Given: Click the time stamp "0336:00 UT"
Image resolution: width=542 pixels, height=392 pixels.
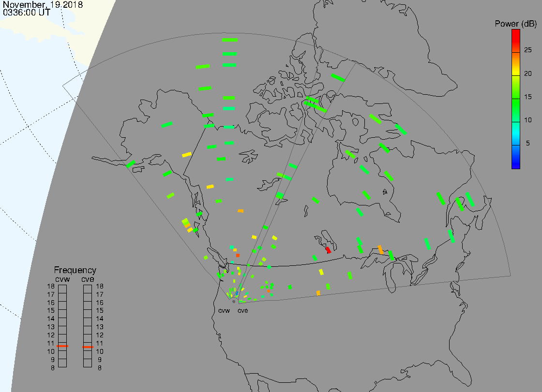Looking at the screenshot, I should tap(27, 13).
